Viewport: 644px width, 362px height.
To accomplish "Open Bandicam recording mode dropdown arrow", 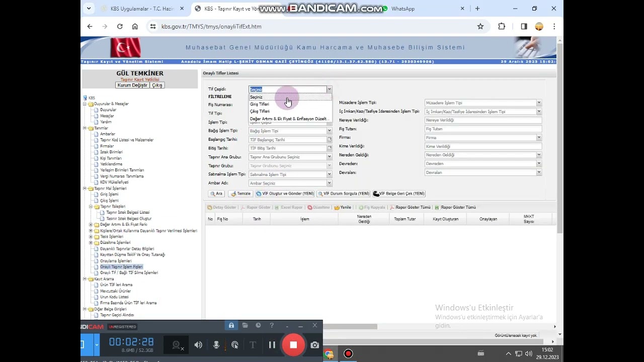I will coord(97,345).
